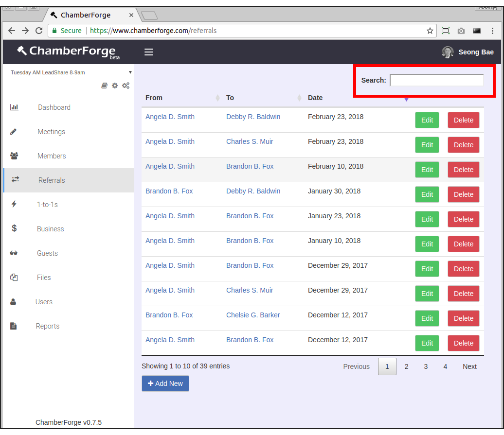Click the referrals Search input field

pos(436,80)
